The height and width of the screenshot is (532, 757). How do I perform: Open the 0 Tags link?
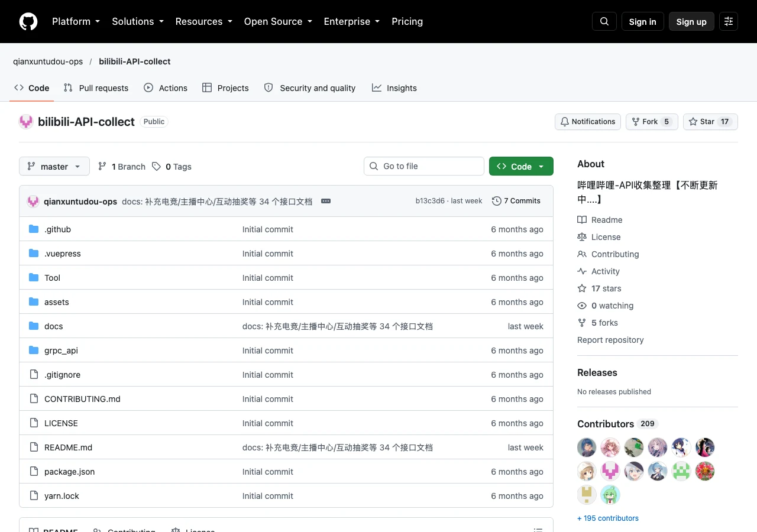point(172,167)
